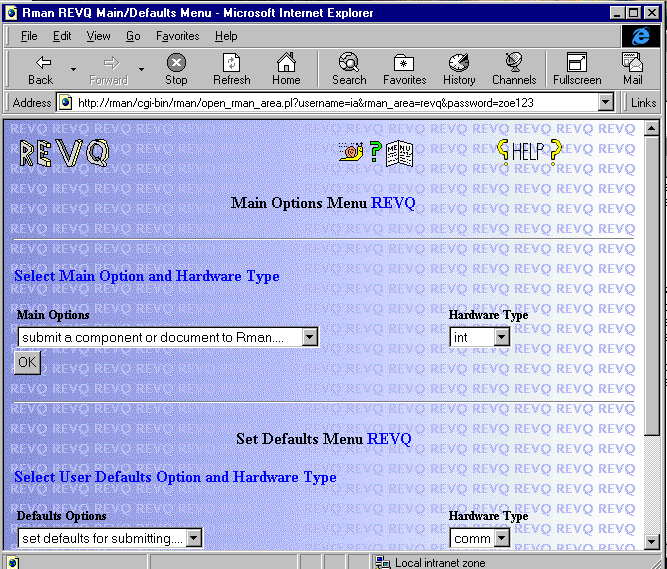This screenshot has height=569, width=667.
Task: Click 'Select User Defaults Option and Hardware Type' heading
Action: 175,477
